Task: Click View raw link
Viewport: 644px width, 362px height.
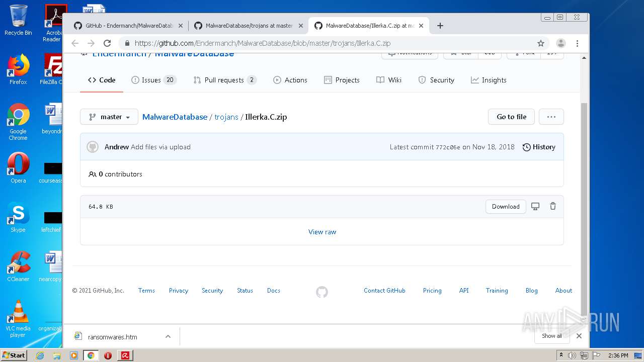Action: 322,232
